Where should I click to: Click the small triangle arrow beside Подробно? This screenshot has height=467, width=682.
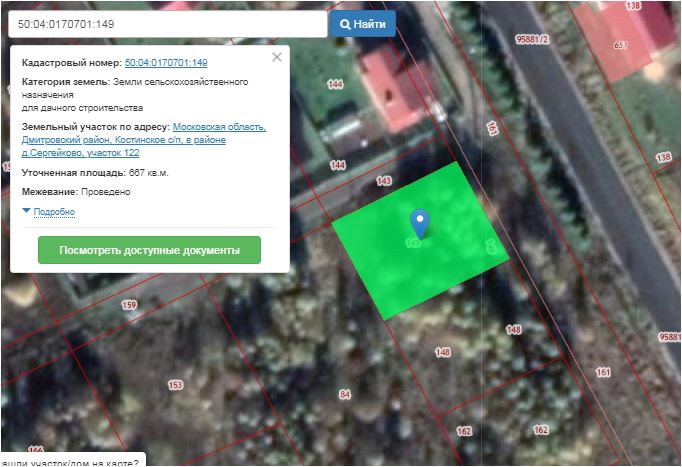(26, 212)
